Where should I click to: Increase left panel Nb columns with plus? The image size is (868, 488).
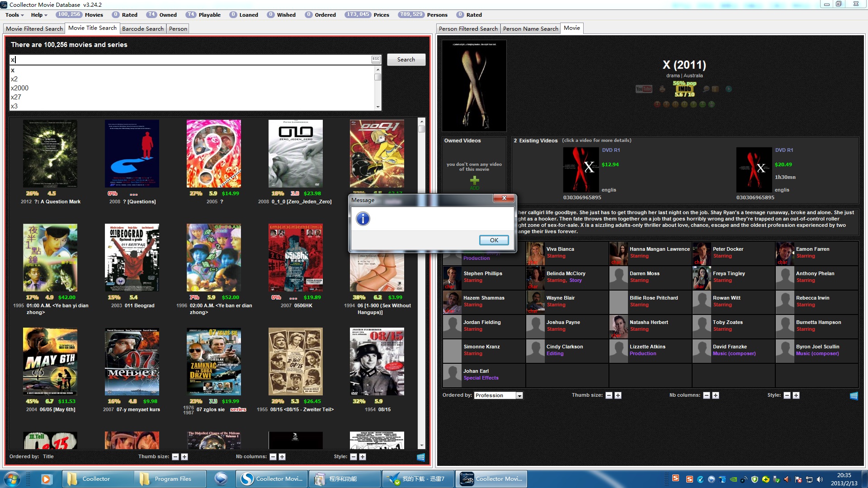[x=282, y=457]
